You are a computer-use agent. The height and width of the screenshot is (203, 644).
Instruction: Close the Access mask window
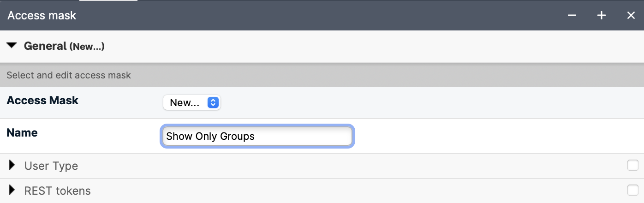tap(631, 16)
